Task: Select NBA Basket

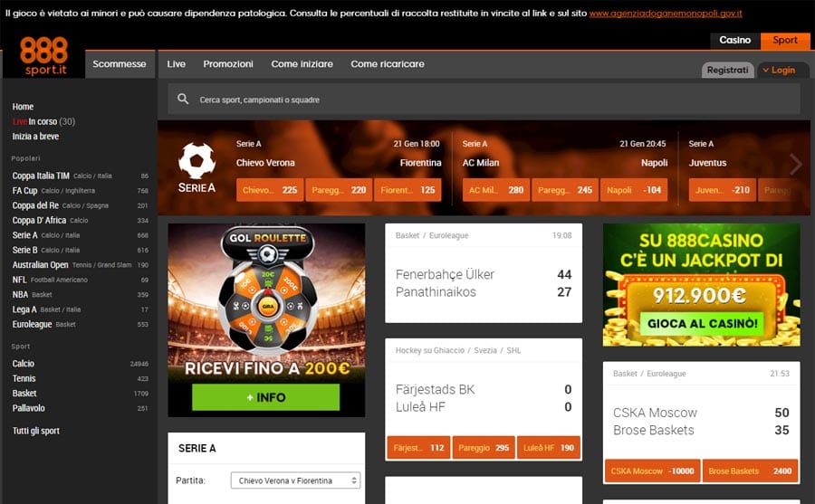Action: [x=80, y=294]
